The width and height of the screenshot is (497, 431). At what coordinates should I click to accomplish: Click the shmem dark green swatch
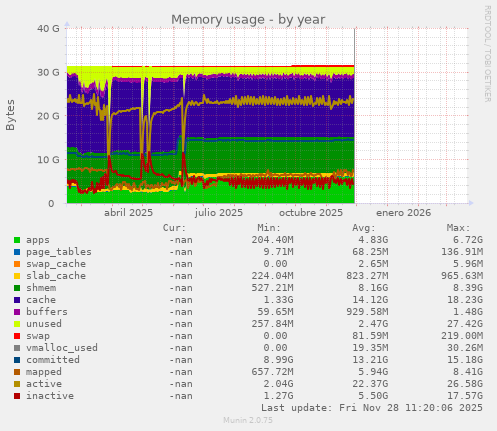click(17, 288)
